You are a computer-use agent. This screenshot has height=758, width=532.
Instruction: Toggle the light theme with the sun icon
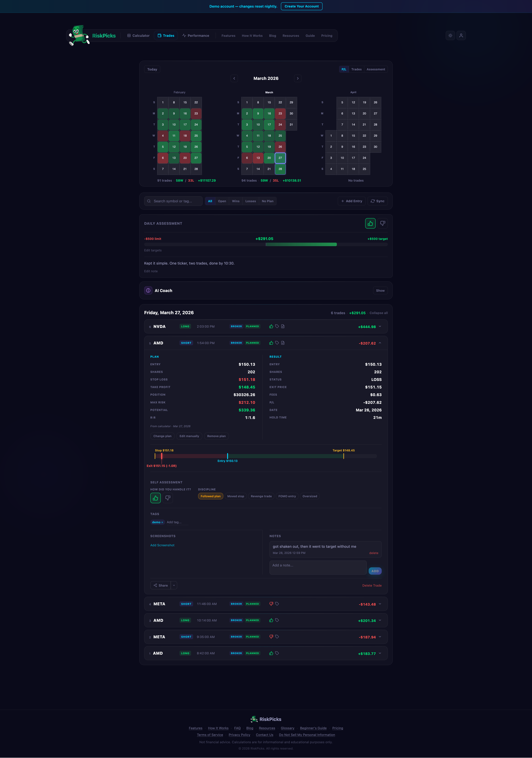pos(450,35)
